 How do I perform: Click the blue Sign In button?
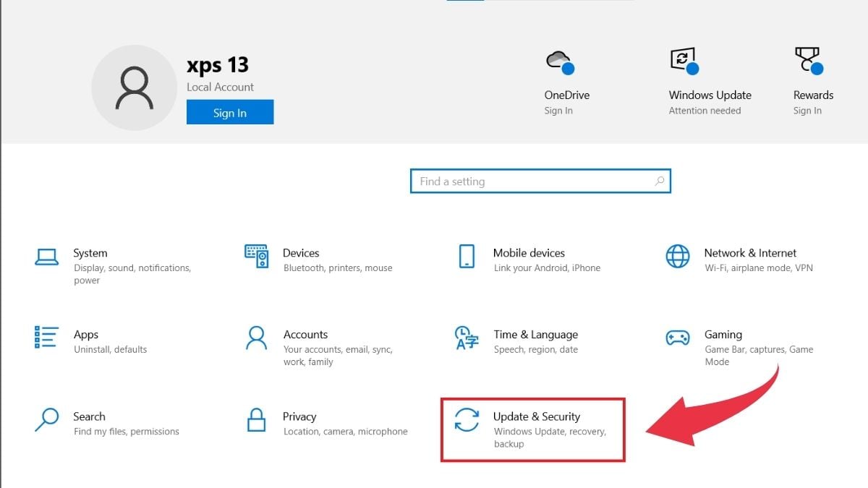click(x=230, y=113)
